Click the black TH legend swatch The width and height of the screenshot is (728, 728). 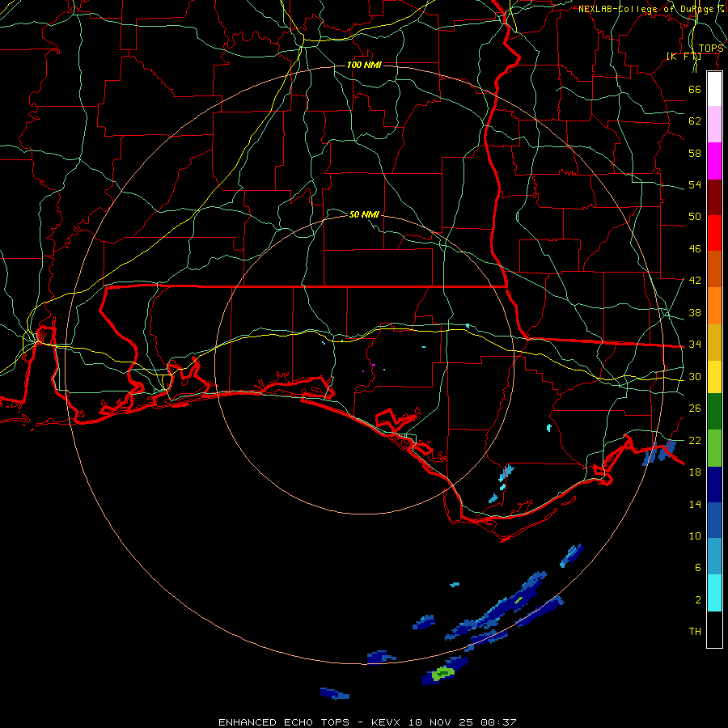click(714, 629)
